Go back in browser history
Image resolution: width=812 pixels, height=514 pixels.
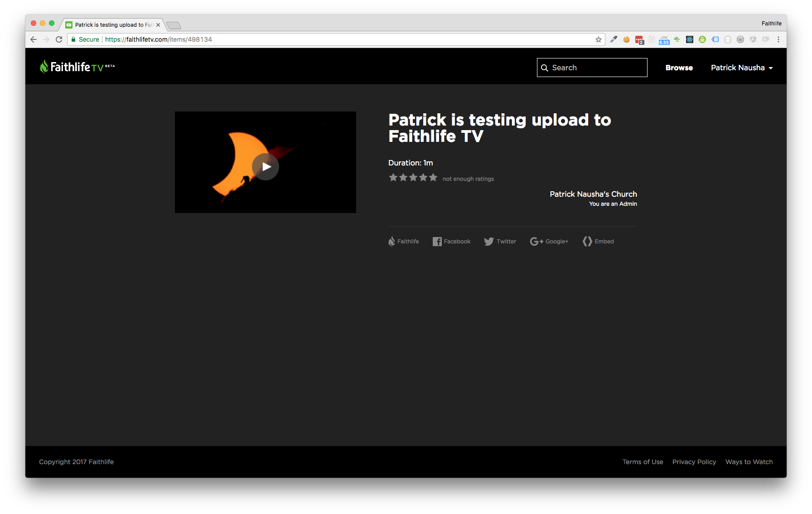pos(34,39)
